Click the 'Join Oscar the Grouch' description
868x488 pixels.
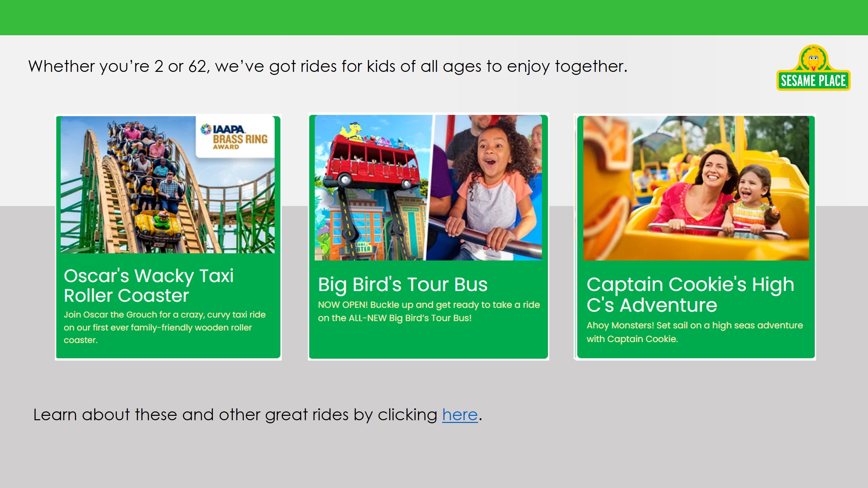tap(165, 327)
